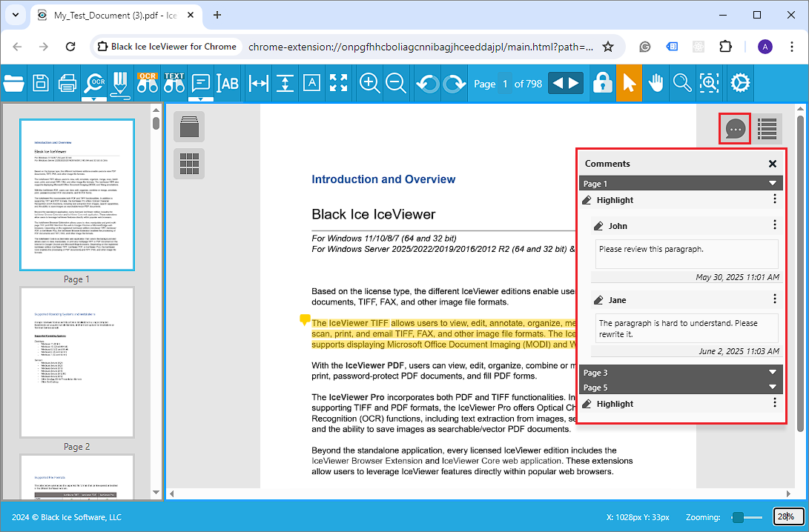This screenshot has width=809, height=532.
Task: Switch to thumbnail grid view
Action: click(x=189, y=164)
